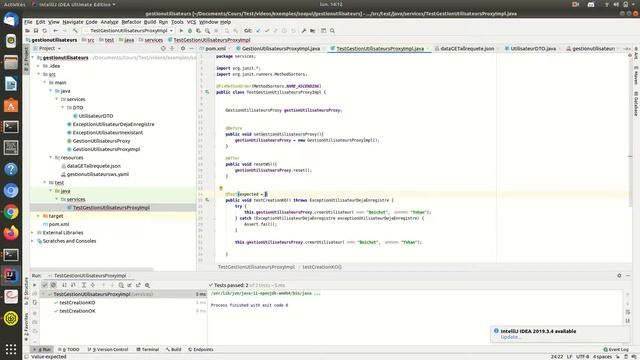The image size is (640, 360).
Task: Open Google Chrome from the Ubuntu dock
Action: pyautogui.click(x=11, y=212)
